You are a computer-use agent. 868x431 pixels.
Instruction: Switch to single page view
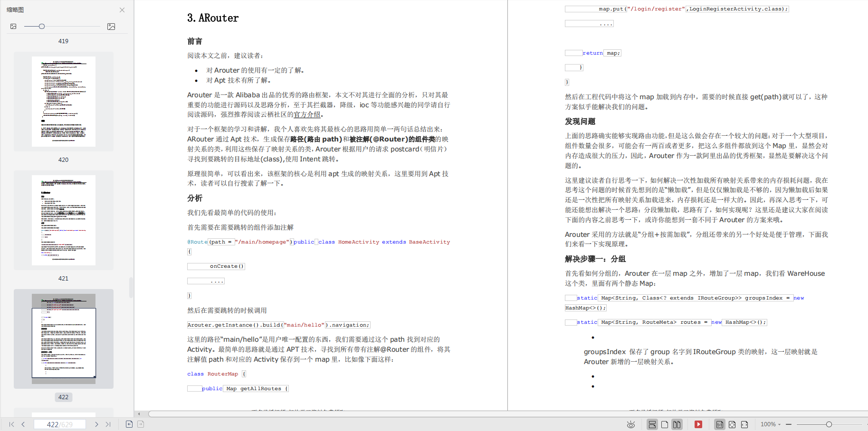665,424
